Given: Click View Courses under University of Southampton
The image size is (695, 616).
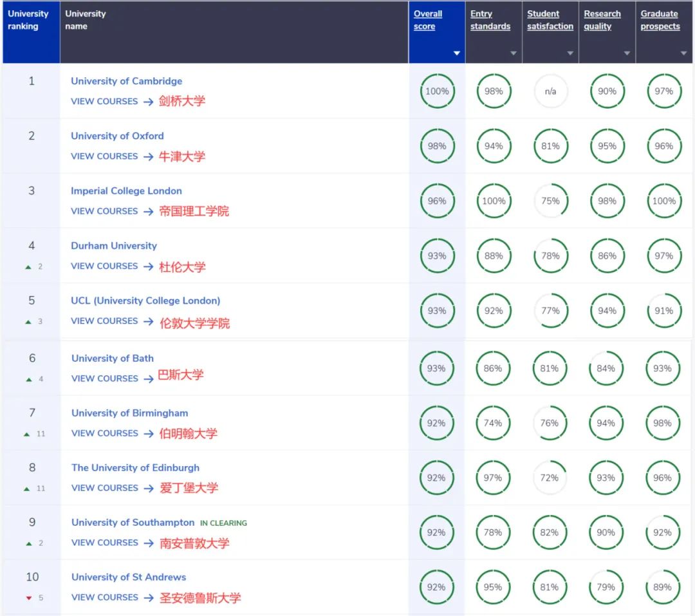Looking at the screenshot, I should pyautogui.click(x=105, y=543).
